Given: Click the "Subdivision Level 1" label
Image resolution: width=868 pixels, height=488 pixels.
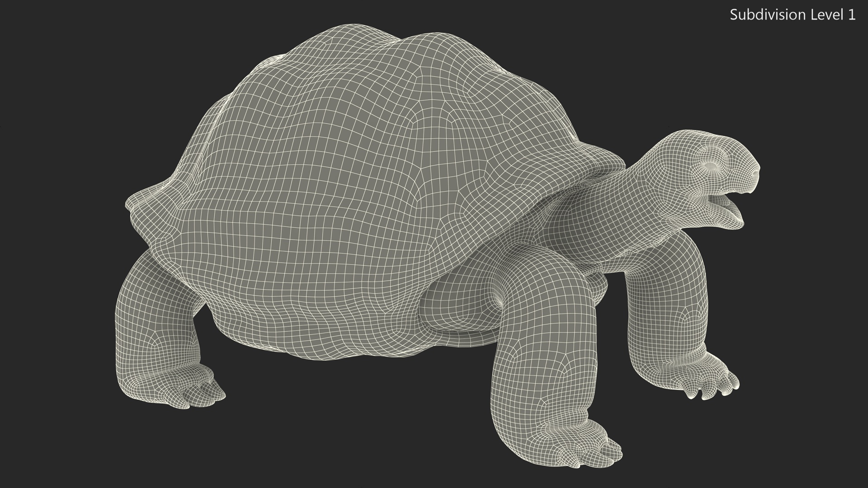Looking at the screenshot, I should 792,15.
